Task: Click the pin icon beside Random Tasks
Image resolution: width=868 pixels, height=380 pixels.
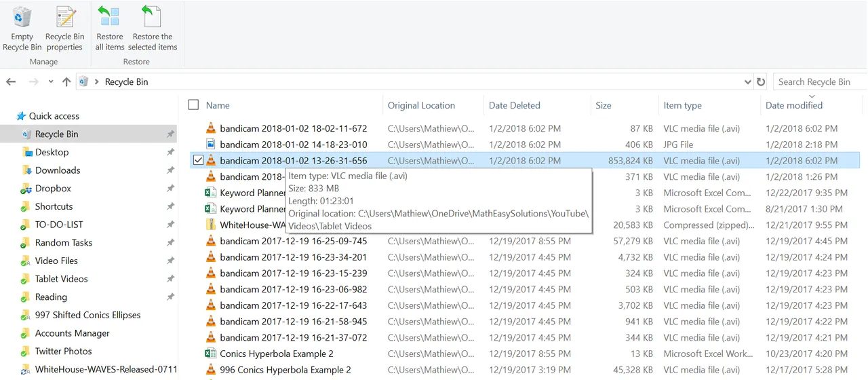Action: [170, 243]
